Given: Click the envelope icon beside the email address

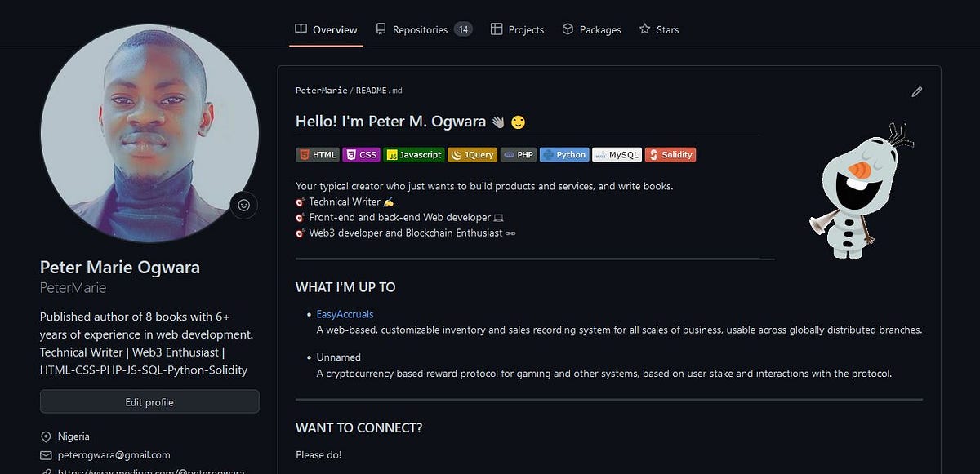Looking at the screenshot, I should pyautogui.click(x=46, y=454).
